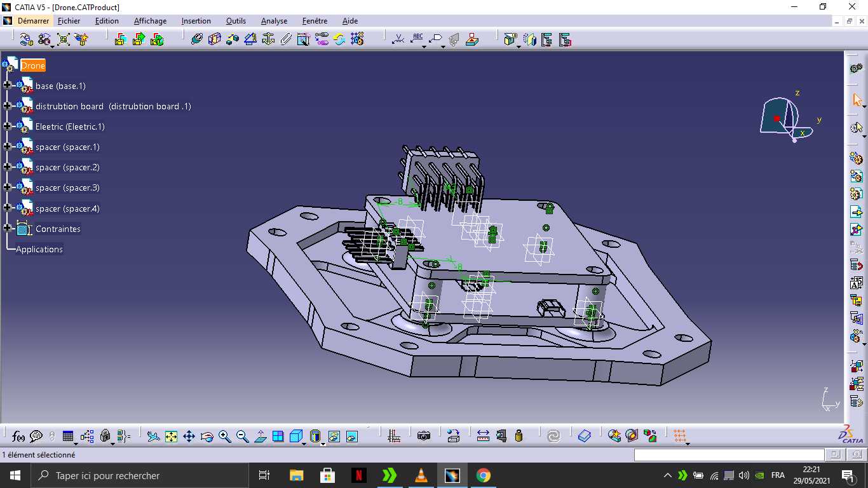This screenshot has height=488, width=868.
Task: Select Eleetric (Eleetric.1) in the tree
Action: pyautogui.click(x=70, y=126)
